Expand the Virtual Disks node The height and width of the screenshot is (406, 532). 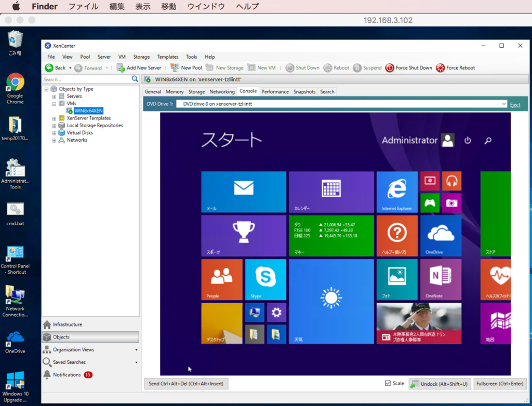click(54, 133)
